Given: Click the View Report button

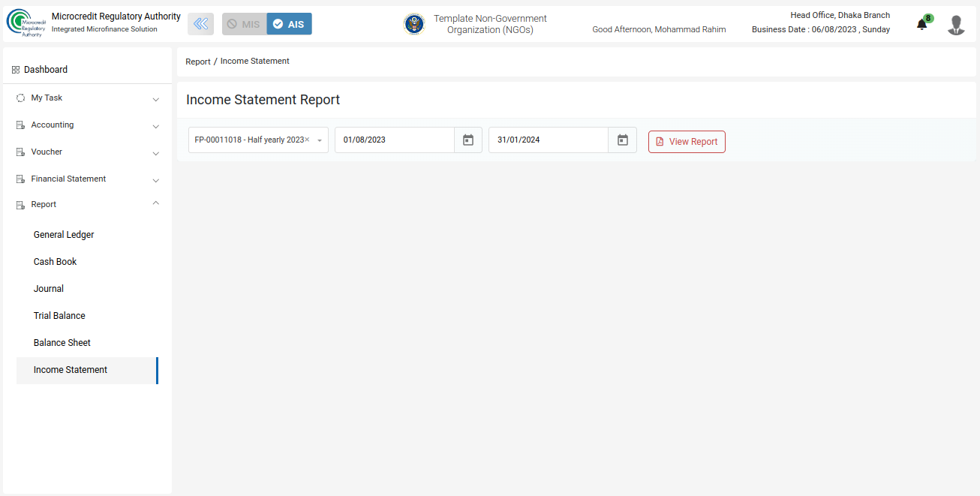Looking at the screenshot, I should click(x=687, y=142).
